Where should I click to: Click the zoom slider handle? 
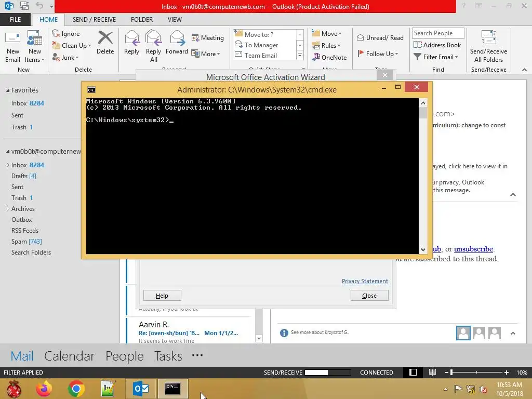451,373
